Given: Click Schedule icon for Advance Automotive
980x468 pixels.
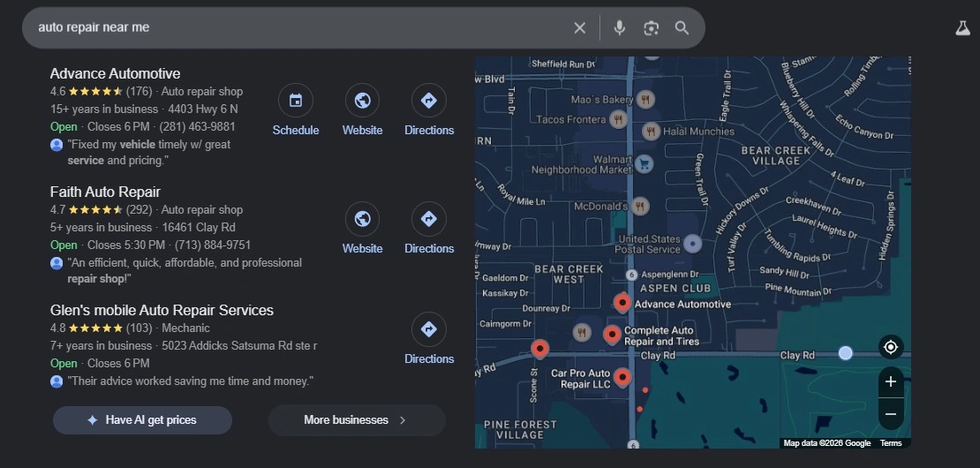Looking at the screenshot, I should (296, 101).
